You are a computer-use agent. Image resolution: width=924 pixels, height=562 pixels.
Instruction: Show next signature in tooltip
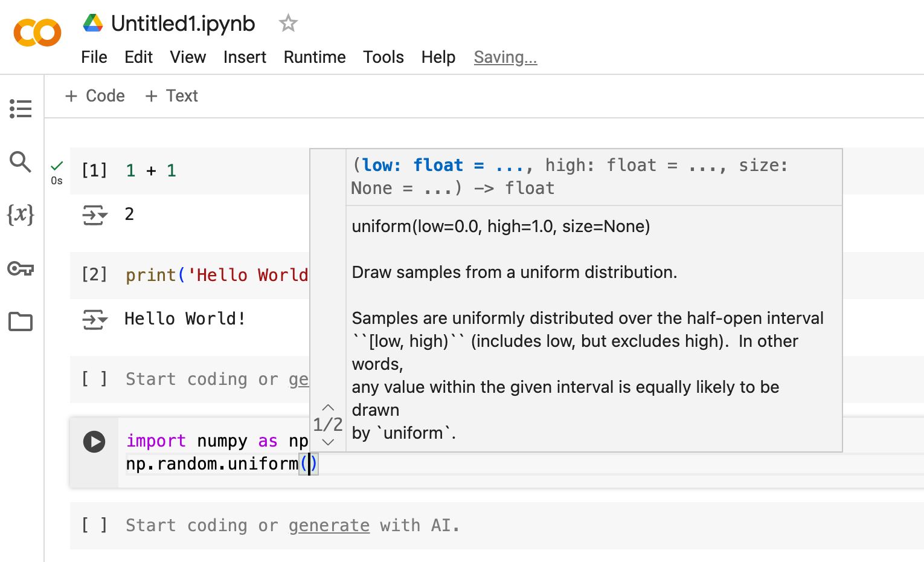(x=328, y=442)
